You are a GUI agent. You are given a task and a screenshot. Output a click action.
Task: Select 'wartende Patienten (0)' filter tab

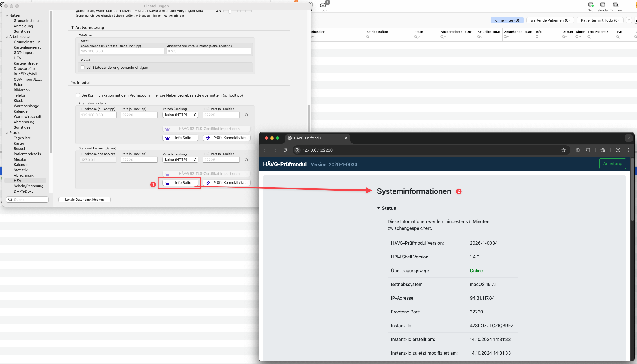[550, 20]
